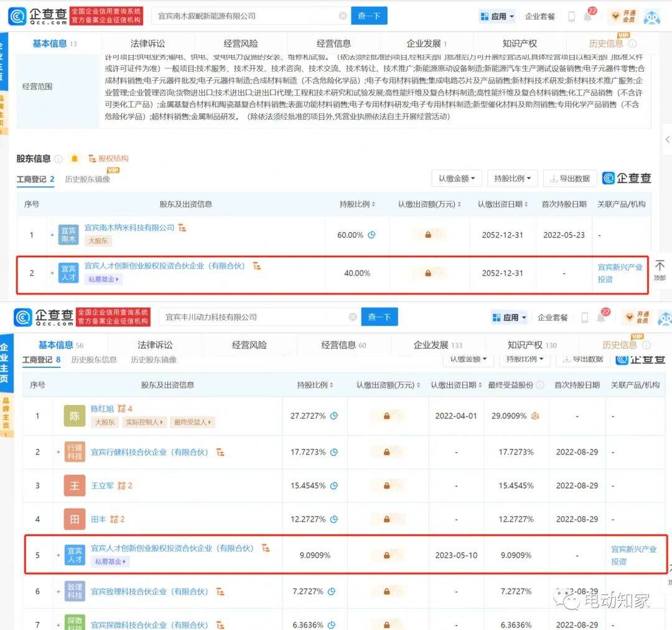This screenshot has width=672, height=630.
Task: Clear the 宜宾丰川动力科技有限公司 search box
Action: click(353, 317)
